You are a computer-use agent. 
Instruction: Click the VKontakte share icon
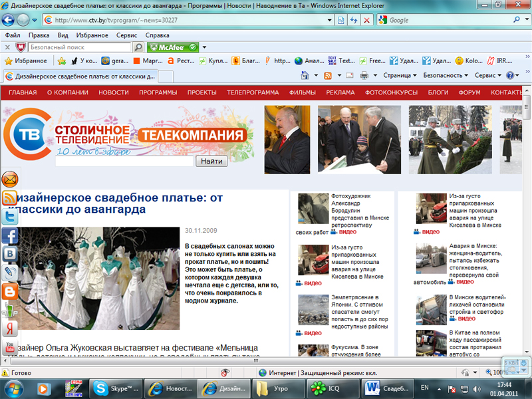[10, 253]
